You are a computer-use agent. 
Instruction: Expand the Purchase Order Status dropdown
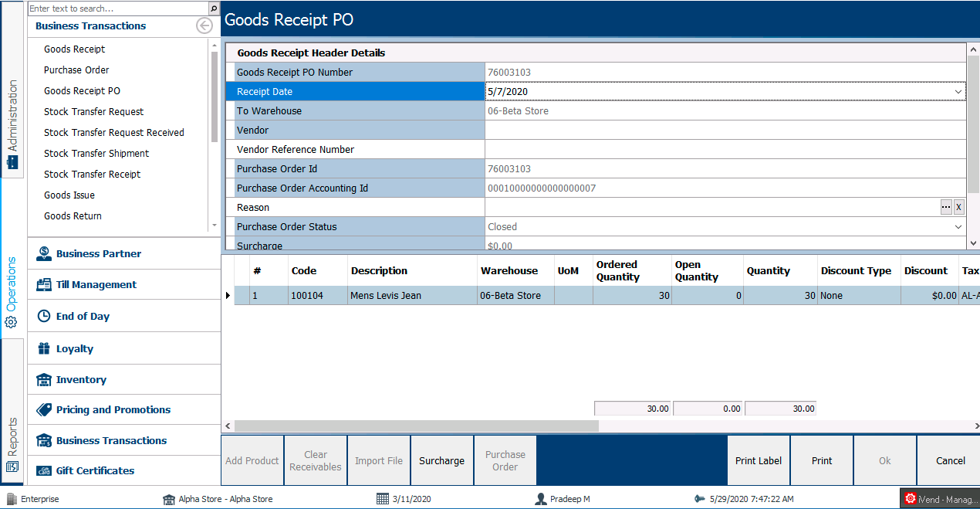958,227
